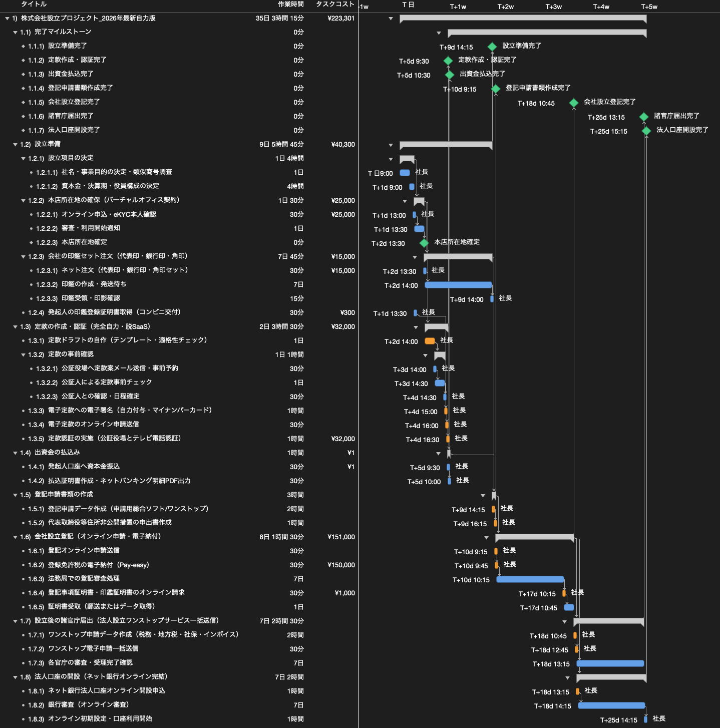Viewport: 720px width, 728px height.
Task: Select the row 1.2.2.1) オンライン申込・eKYC本人確認
Action: click(179, 215)
